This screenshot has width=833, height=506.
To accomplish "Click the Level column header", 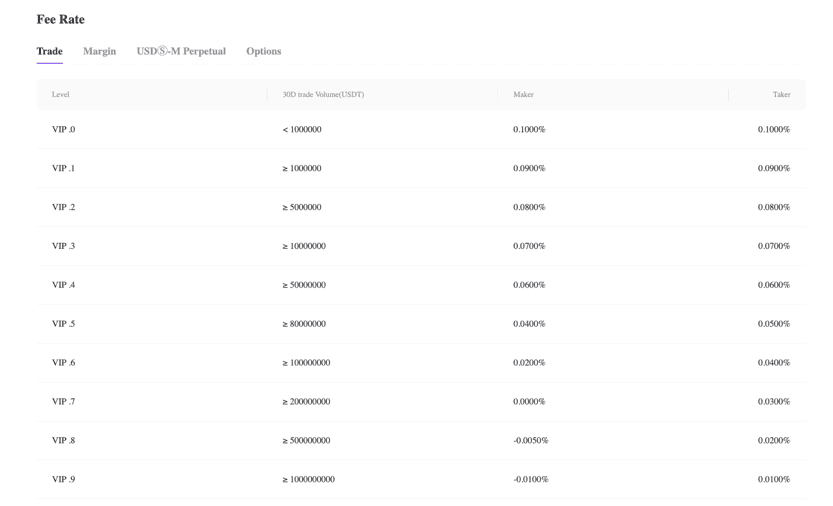I will point(61,95).
